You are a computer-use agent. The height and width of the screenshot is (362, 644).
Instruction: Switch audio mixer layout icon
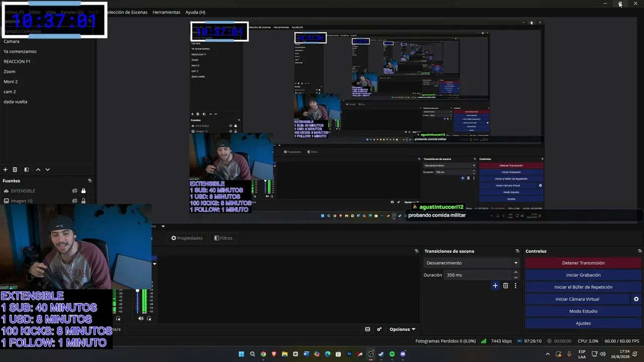point(367,329)
